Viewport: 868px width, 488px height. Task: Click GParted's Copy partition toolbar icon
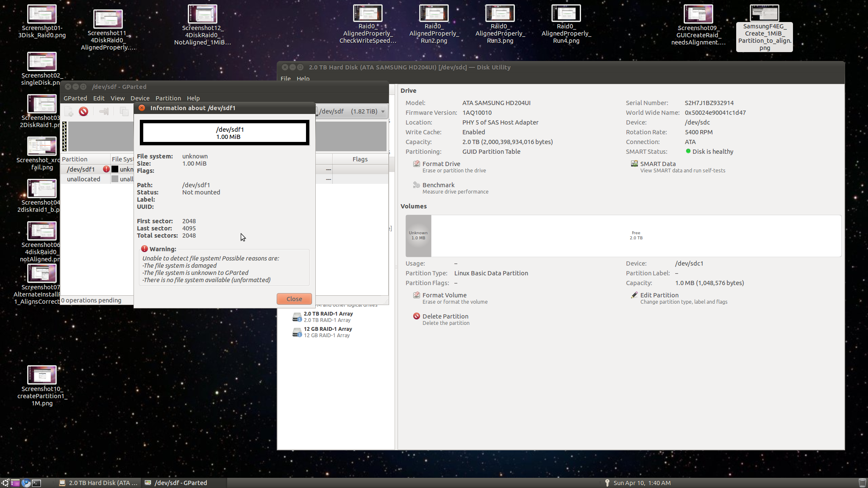[x=124, y=111]
